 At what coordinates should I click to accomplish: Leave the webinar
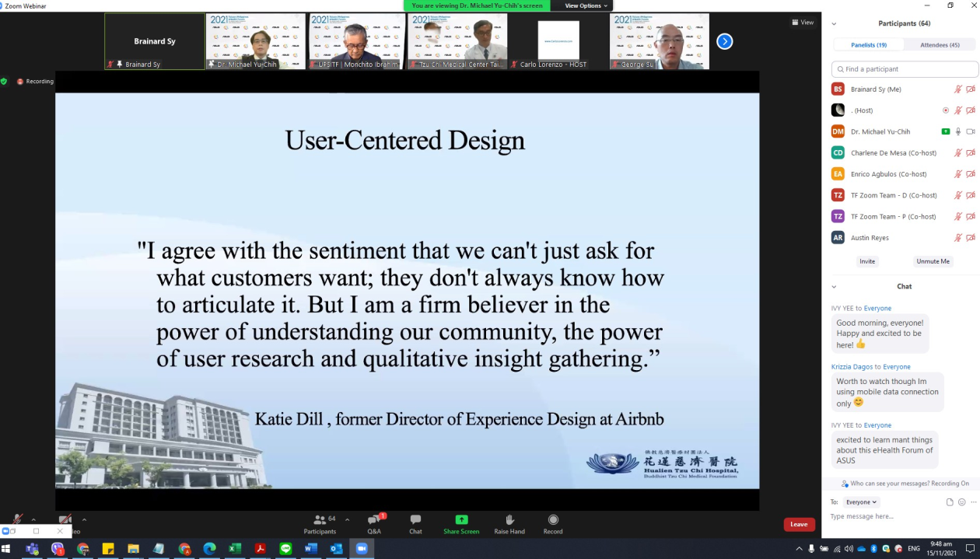[x=799, y=524]
